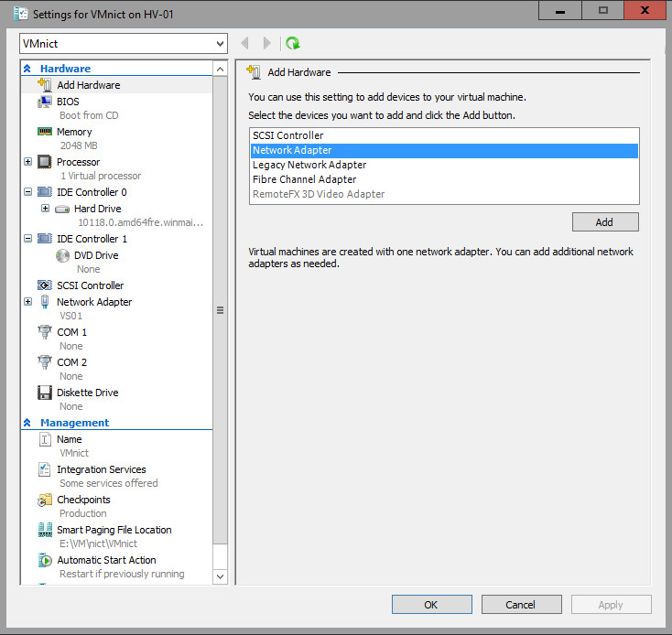This screenshot has width=672, height=635.
Task: Click the Network Adapter icon in tree
Action: [45, 302]
